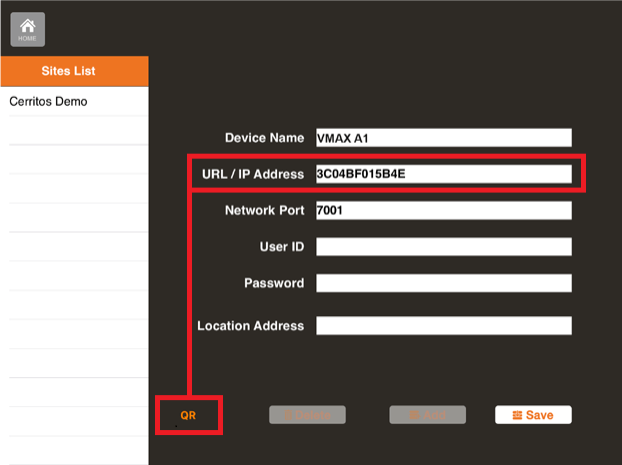The image size is (622, 465).
Task: Click the Location Address label
Action: tap(250, 326)
